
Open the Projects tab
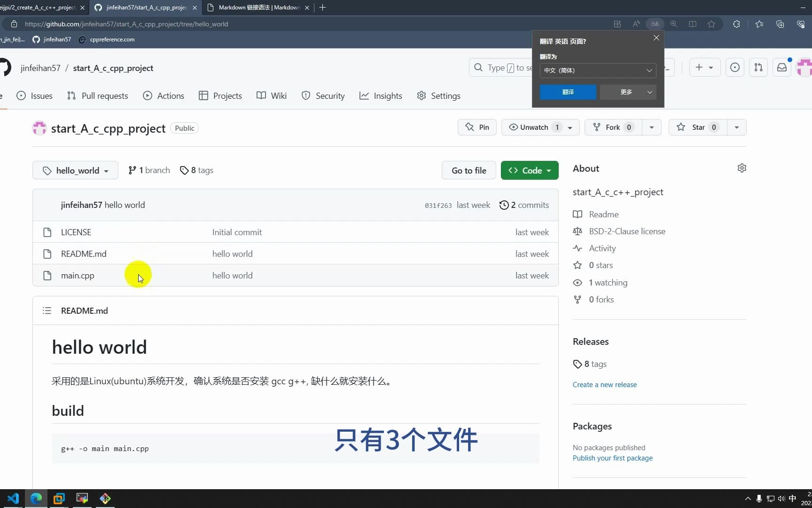pyautogui.click(x=220, y=95)
